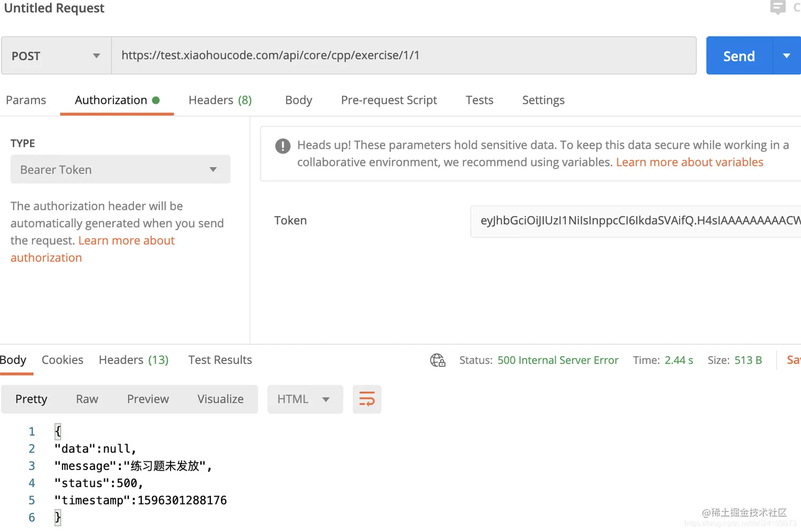Click the warning icon in Heads up notice
801x532 pixels.
pos(283,146)
